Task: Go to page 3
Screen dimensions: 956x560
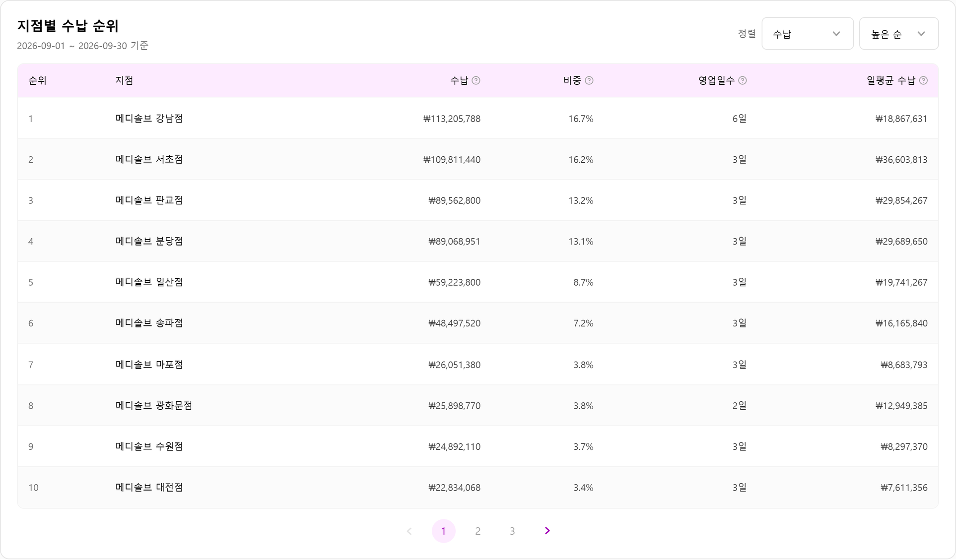Action: [512, 531]
